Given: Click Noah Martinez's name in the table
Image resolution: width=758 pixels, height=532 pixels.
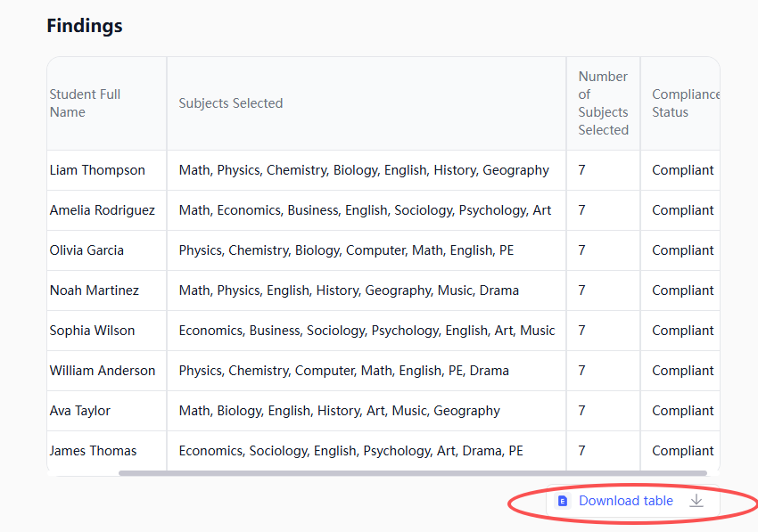Looking at the screenshot, I should [x=94, y=291].
